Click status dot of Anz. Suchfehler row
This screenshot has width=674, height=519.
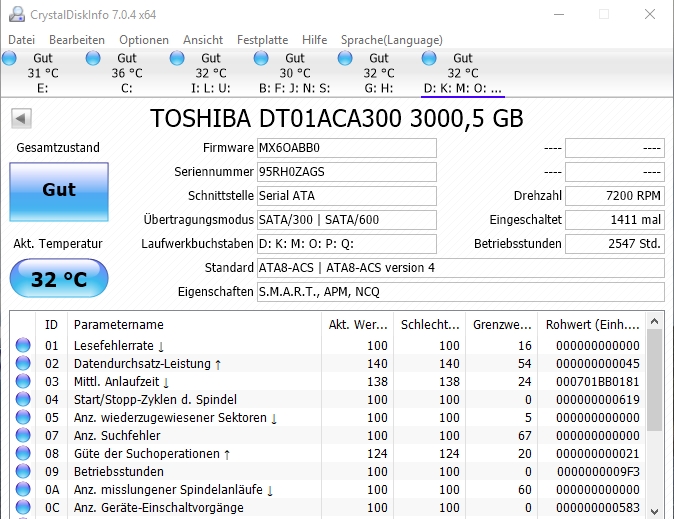point(23,436)
